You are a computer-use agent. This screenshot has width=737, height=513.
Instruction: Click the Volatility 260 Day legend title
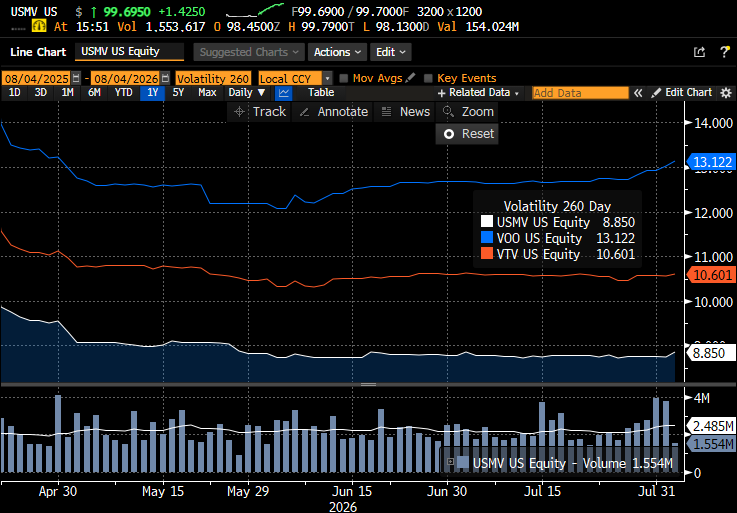coord(557,206)
